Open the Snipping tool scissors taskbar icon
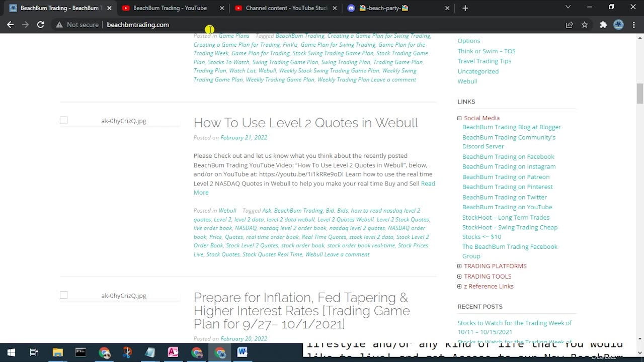The width and height of the screenshot is (644, 362). 127,352
